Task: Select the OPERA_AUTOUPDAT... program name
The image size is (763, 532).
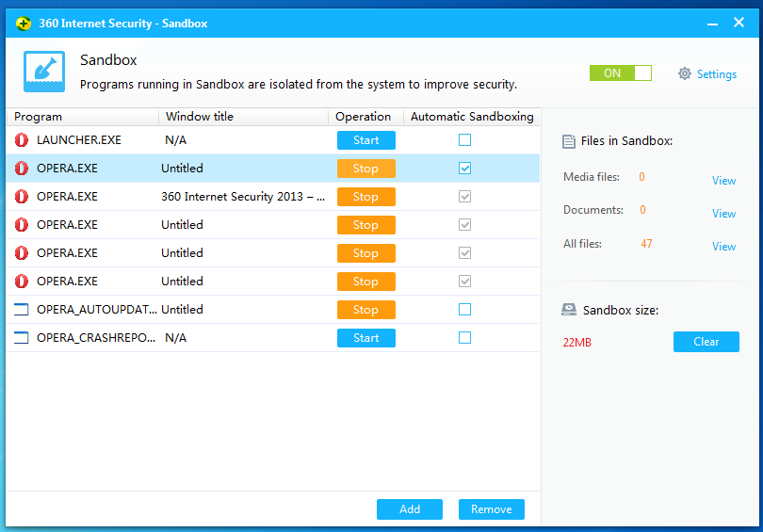Action: pos(97,309)
